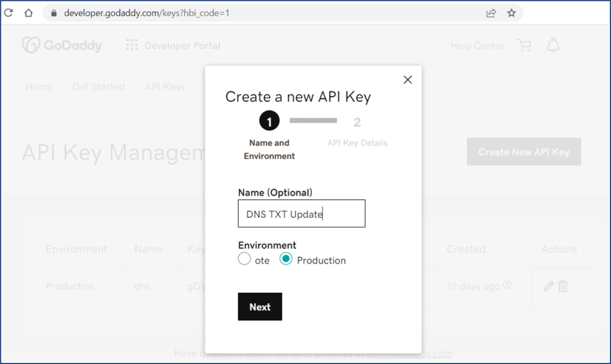
Task: Click Create New API Key button
Action: coord(524,152)
